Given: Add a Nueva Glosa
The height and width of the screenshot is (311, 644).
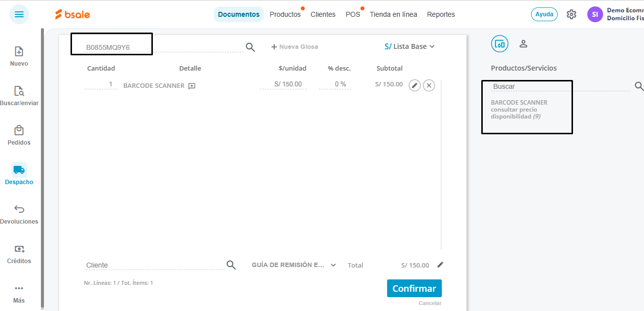Looking at the screenshot, I should point(295,47).
